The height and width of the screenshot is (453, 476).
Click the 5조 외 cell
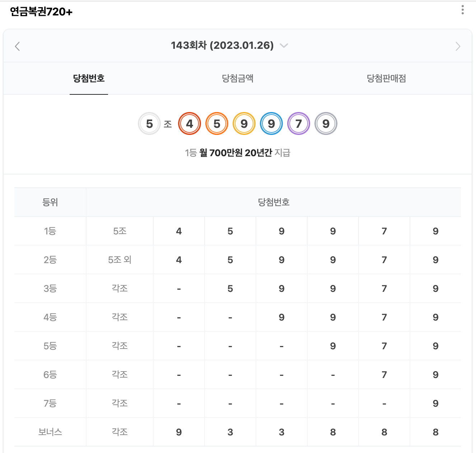(120, 260)
